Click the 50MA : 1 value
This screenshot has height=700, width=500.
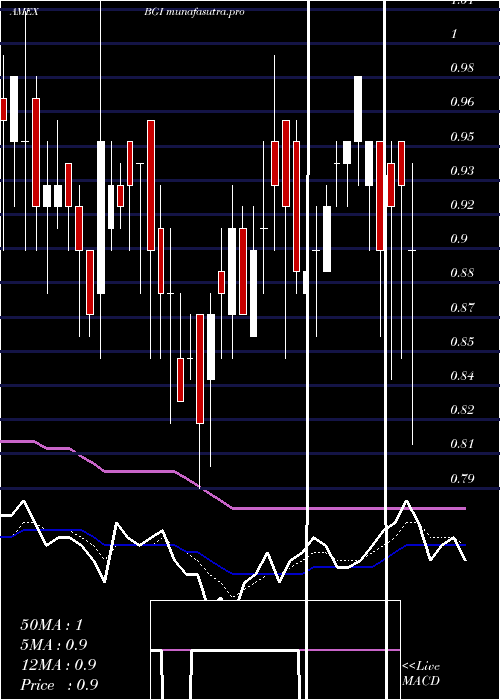(x=52, y=625)
